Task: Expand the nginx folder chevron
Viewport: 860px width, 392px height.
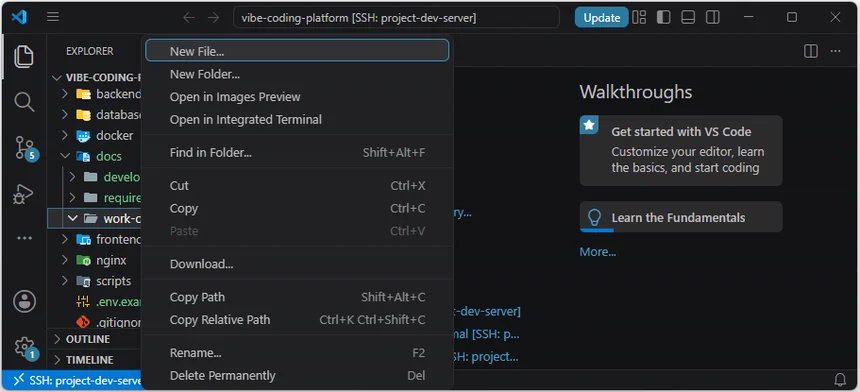Action: coord(65,260)
